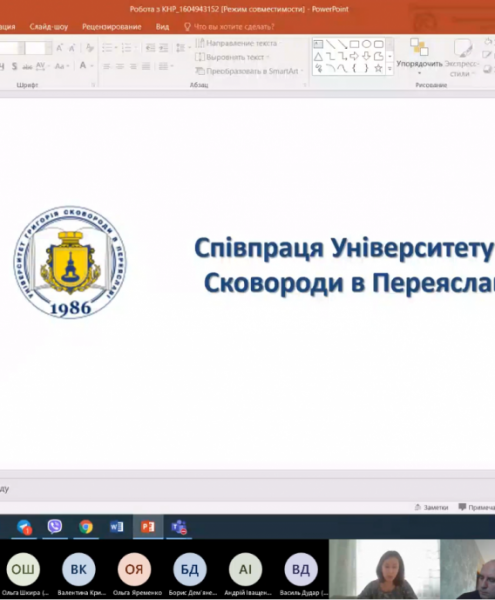Screen dimensions: 495x600
Task: Select participant БД Борис Дем'яненко avatar
Action: click(x=190, y=569)
